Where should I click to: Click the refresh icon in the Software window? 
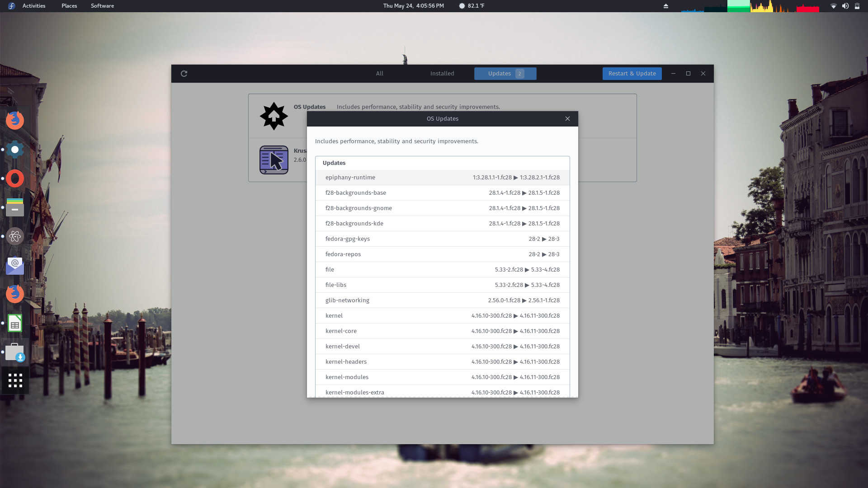(184, 74)
